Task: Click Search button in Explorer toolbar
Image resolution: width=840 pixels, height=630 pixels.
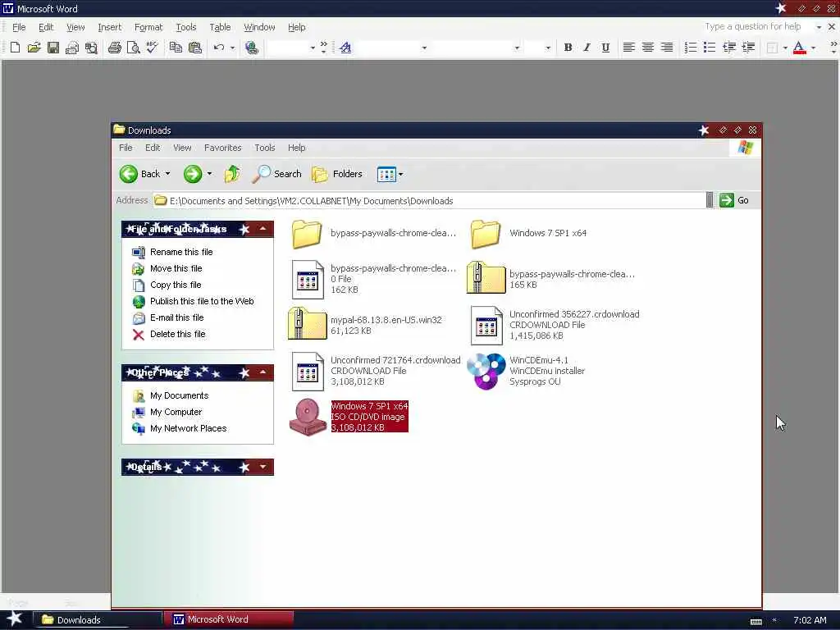Action: [x=277, y=174]
